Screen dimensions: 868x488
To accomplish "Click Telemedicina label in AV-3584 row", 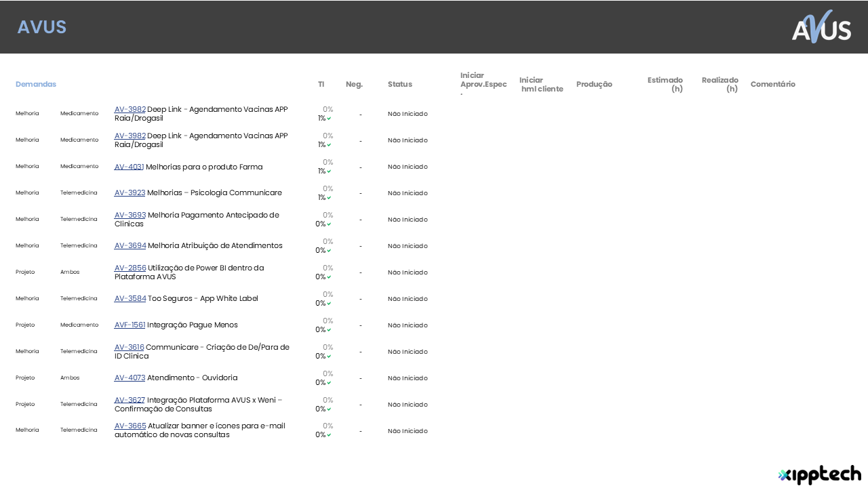I will click(79, 298).
